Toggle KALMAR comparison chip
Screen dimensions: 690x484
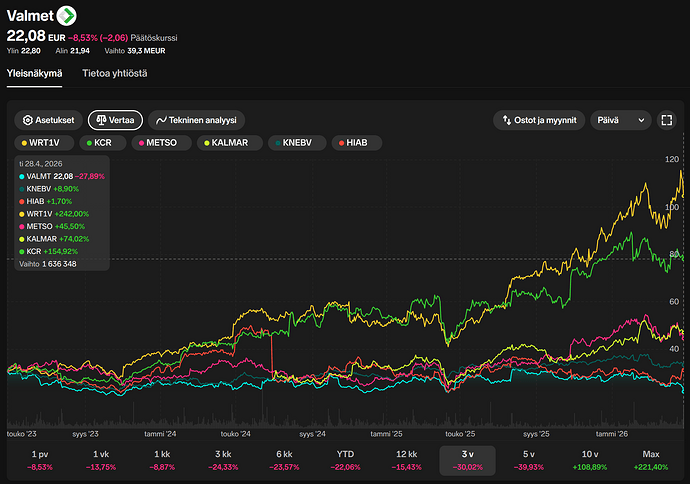pyautogui.click(x=230, y=143)
